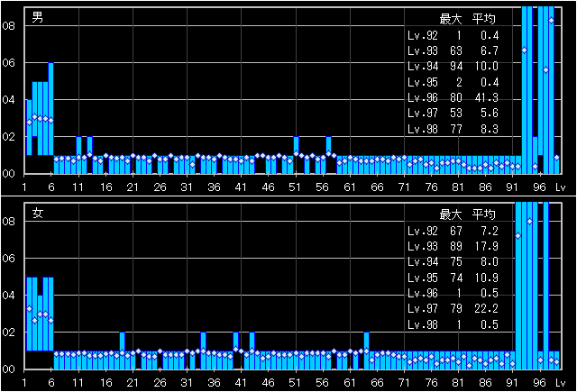This screenshot has width=577, height=392.
Task: Pick average 10.0 in 男 Lv.94 row
Action: (487, 67)
